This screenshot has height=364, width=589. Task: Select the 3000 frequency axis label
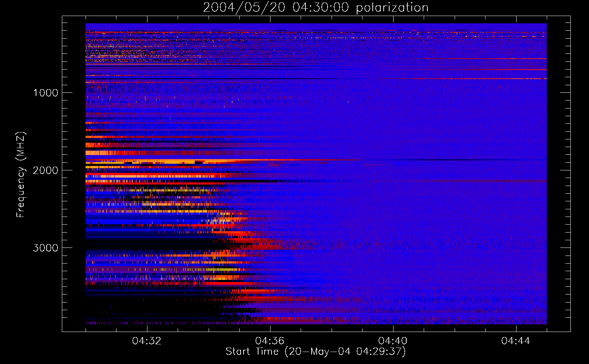click(46, 248)
